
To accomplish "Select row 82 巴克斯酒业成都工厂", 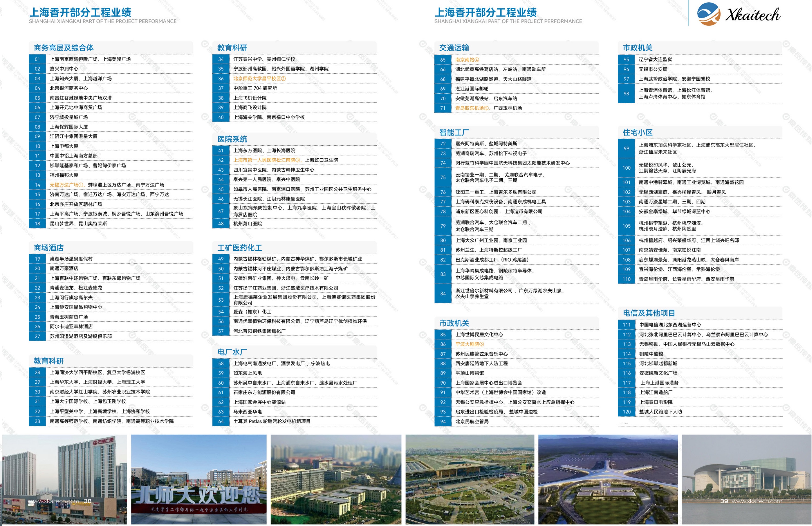I will click(516, 260).
